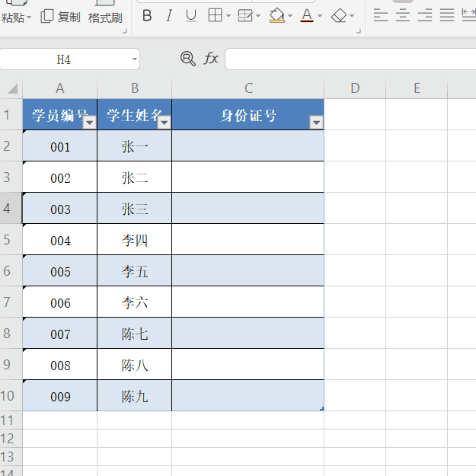Viewport: 476px width, 476px height.
Task: Click the zoom magnifier beside fx
Action: (x=187, y=59)
